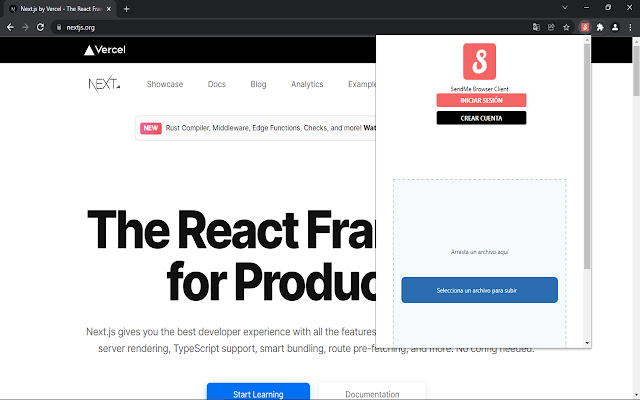This screenshot has height=400, width=640.
Task: Click the popup scrollbar down arrow
Action: click(587, 343)
